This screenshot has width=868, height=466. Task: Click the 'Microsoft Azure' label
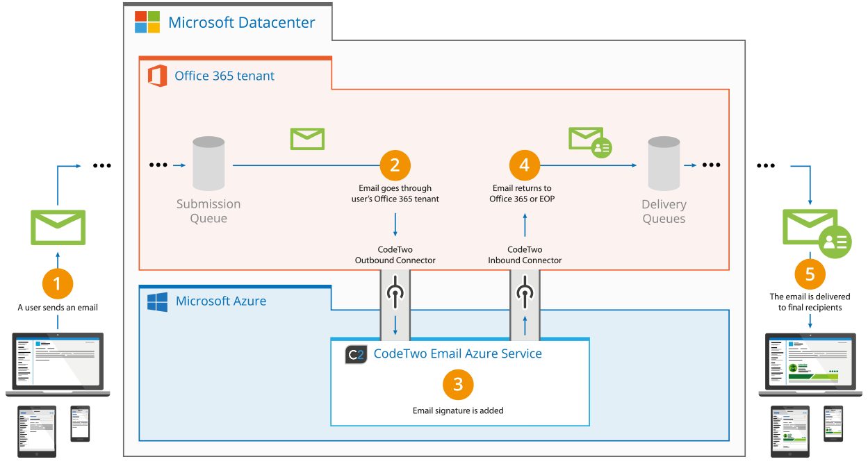coord(221,301)
